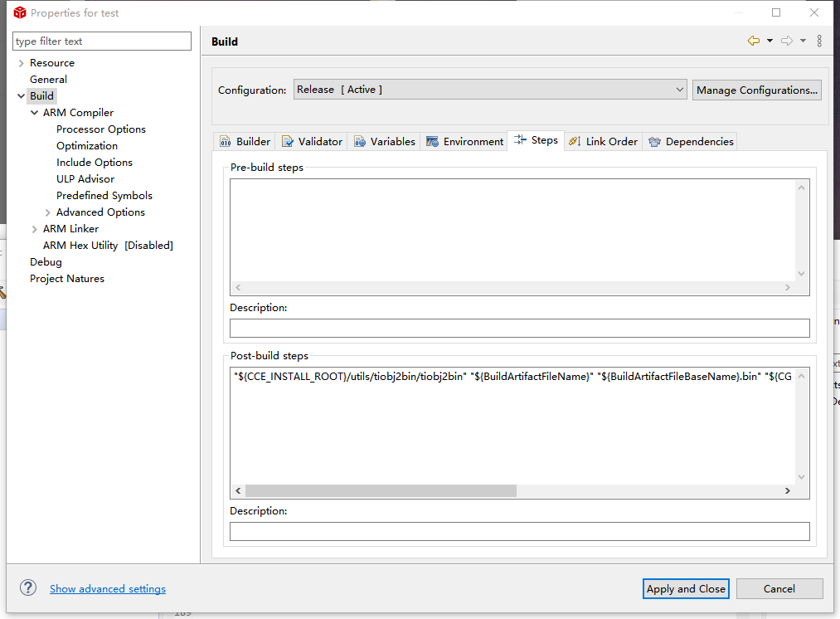Select the Build tree item
The image size is (840, 619).
point(41,96)
